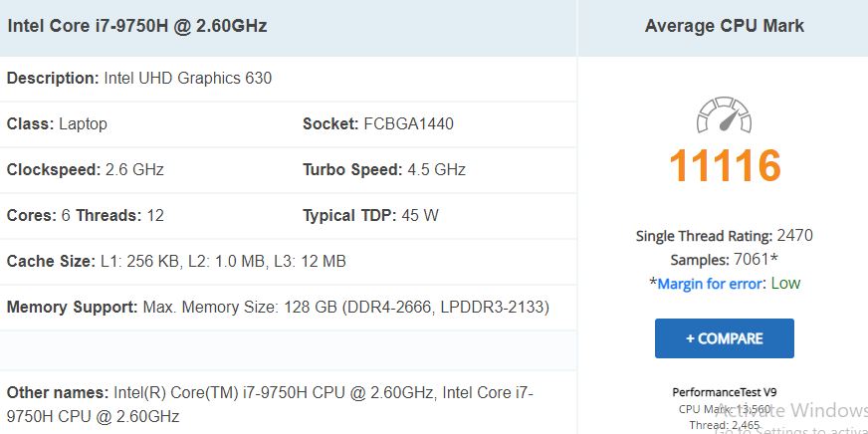Select the Intel UHD Graphics 630 description
Screen dimensions: 868x434
tap(188, 78)
